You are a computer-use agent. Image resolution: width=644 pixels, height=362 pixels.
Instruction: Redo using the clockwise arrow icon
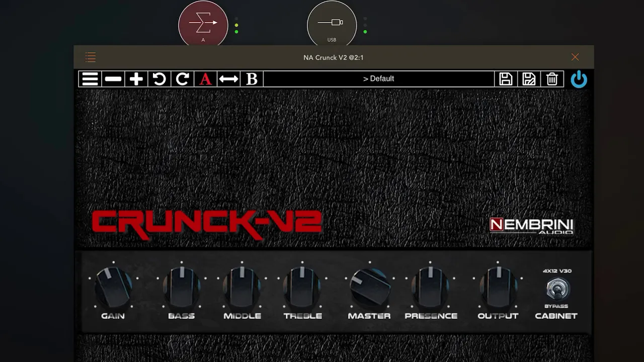click(183, 79)
